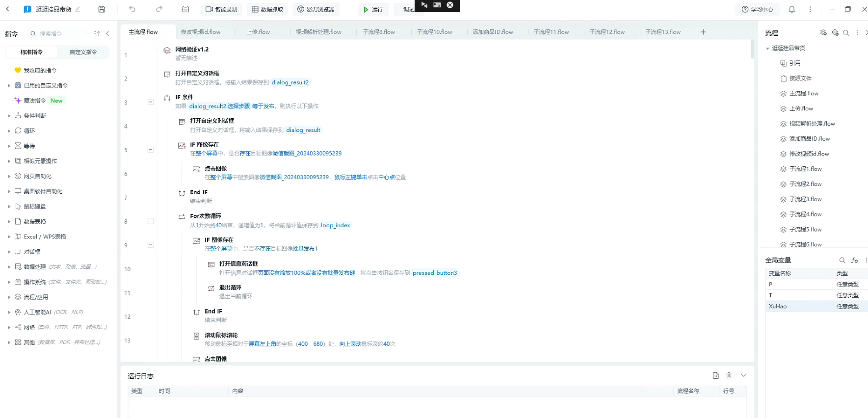Click the 运行 button
Viewport: 868px width, 418px height.
coord(373,9)
